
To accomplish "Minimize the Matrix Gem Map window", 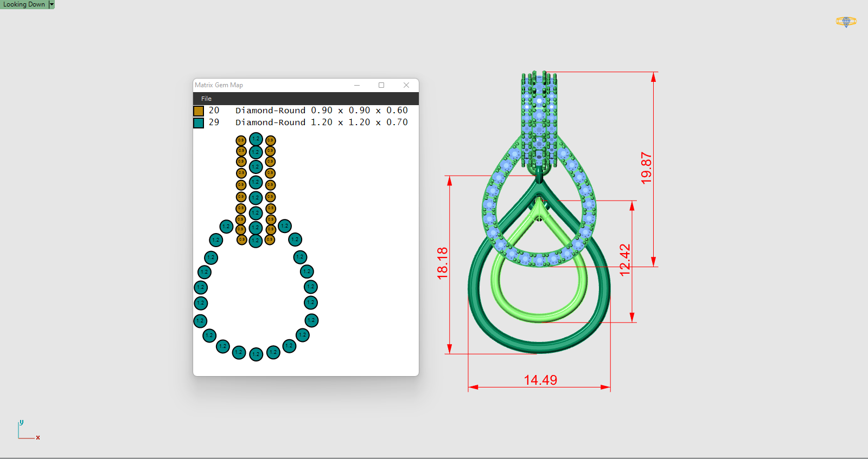I will pyautogui.click(x=357, y=85).
